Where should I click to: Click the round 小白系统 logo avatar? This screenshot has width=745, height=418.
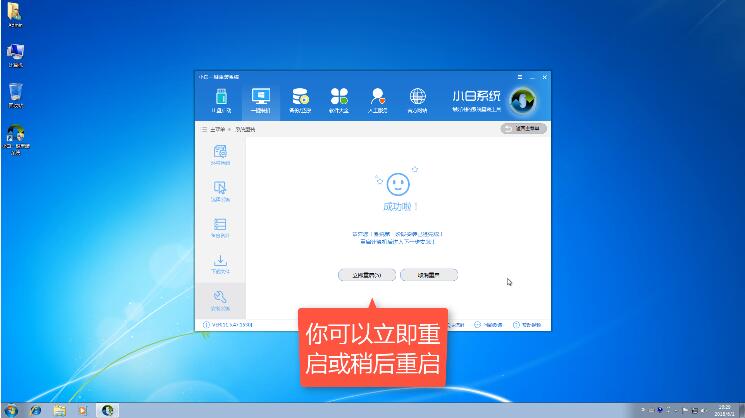coord(523,101)
